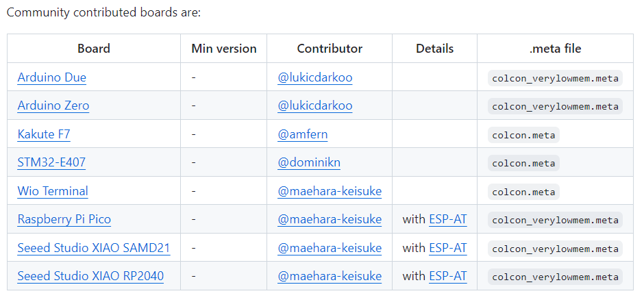The height and width of the screenshot is (300, 644).
Task: Click @lukicdarkoo in the Arduino Zero row
Action: click(315, 106)
